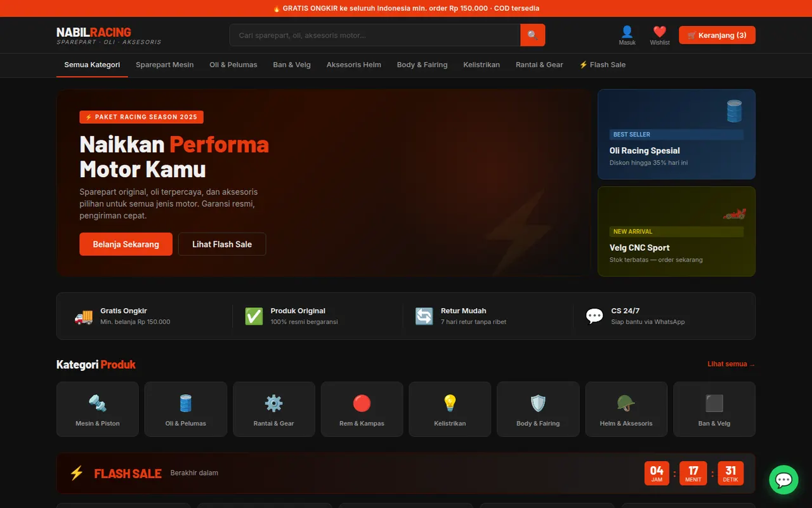Open the Sparepart Mesin nav tab

165,65
